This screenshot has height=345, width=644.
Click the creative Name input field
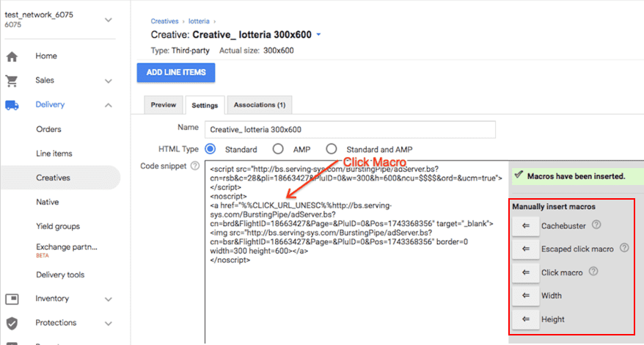[x=349, y=129]
